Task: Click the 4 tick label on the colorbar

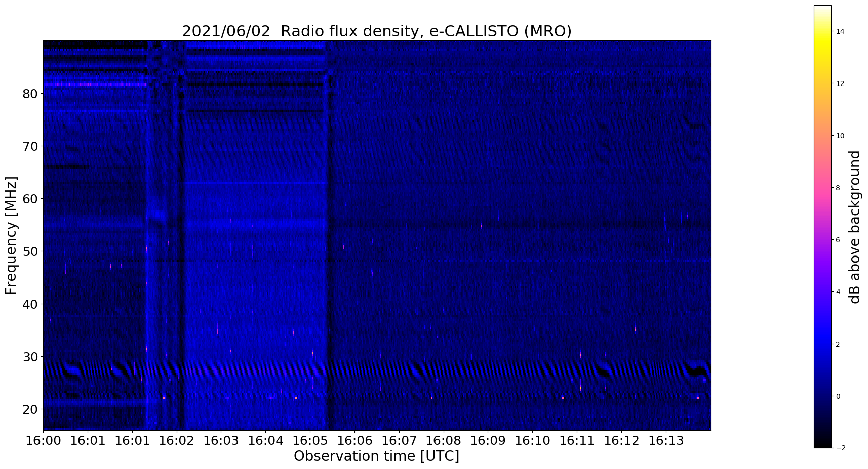Action: pos(838,292)
